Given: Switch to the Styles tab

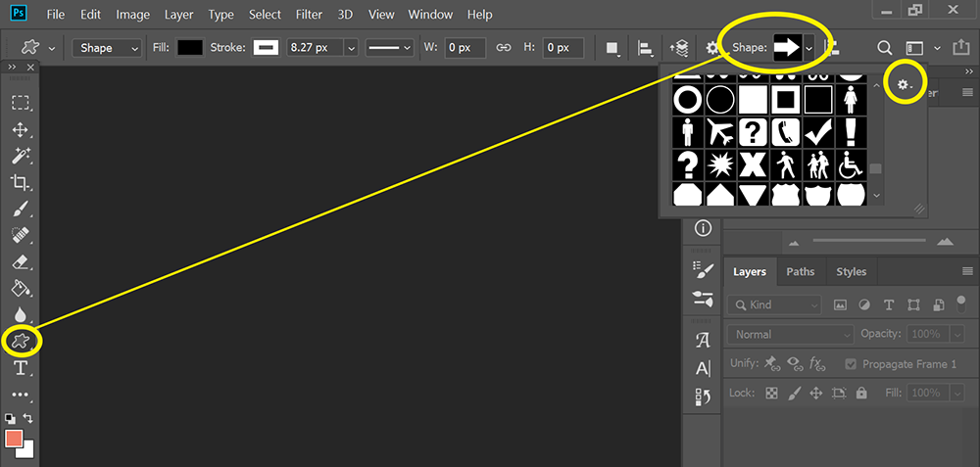Looking at the screenshot, I should point(851,272).
